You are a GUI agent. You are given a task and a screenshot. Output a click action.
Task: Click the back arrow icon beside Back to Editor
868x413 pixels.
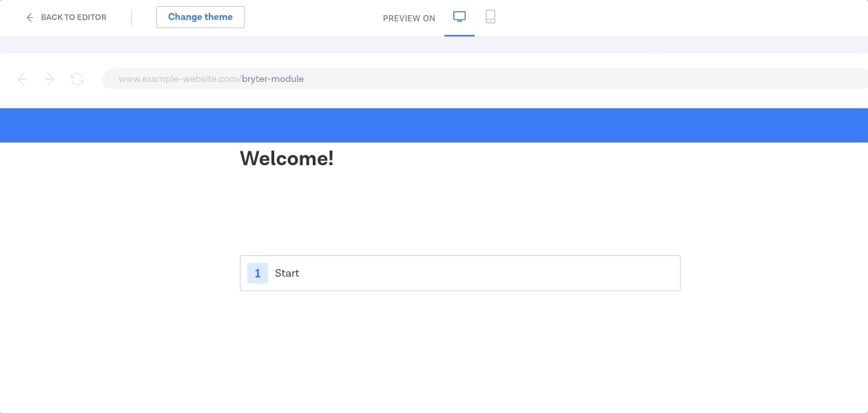tap(30, 17)
